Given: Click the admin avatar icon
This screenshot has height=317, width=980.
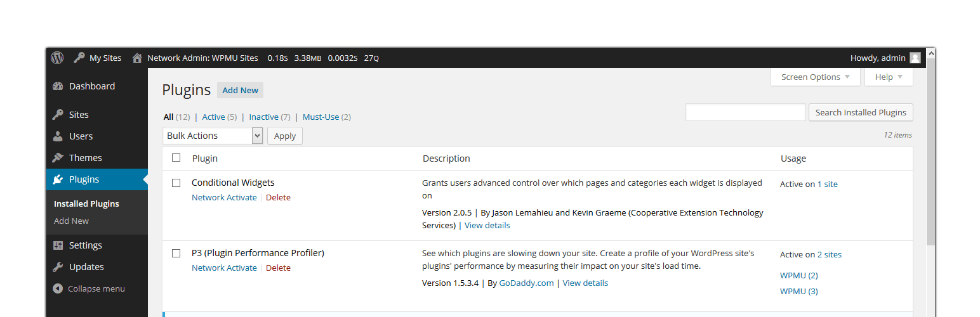Looking at the screenshot, I should pyautogui.click(x=915, y=58).
